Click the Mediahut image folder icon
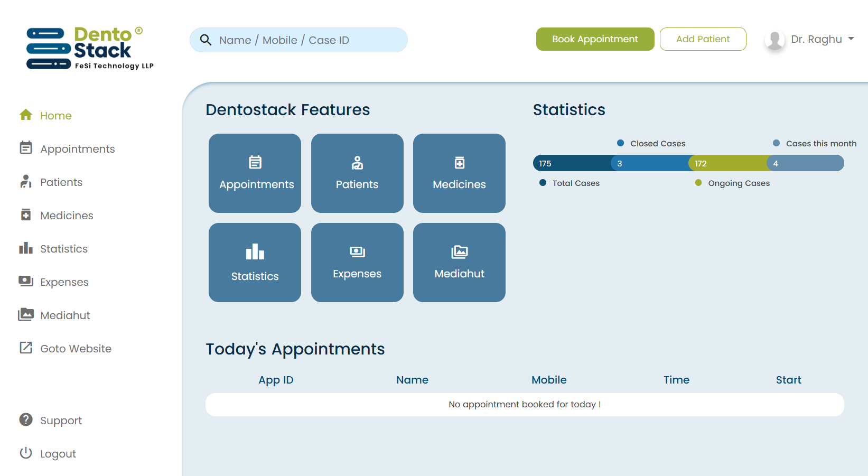Viewport: 868px width, 476px height. point(25,315)
